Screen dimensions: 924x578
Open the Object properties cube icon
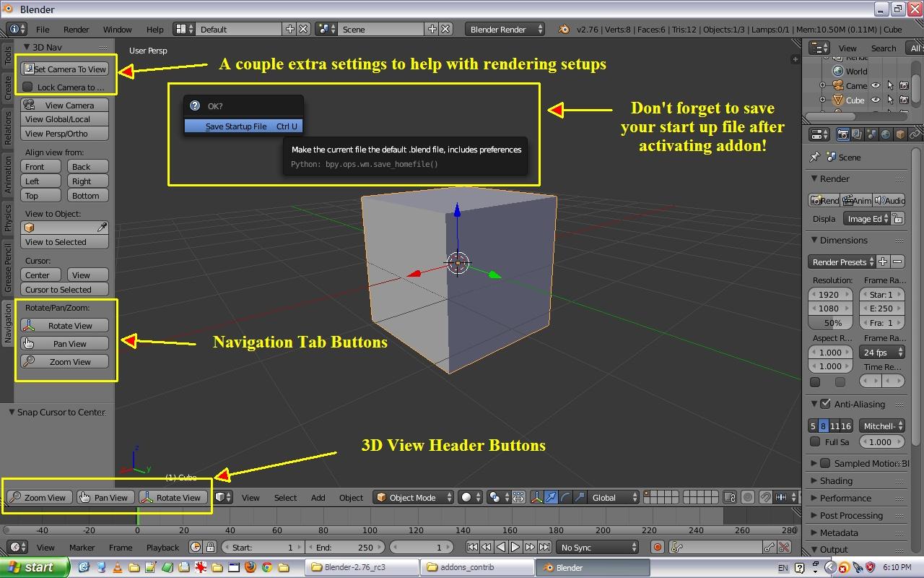(x=900, y=134)
